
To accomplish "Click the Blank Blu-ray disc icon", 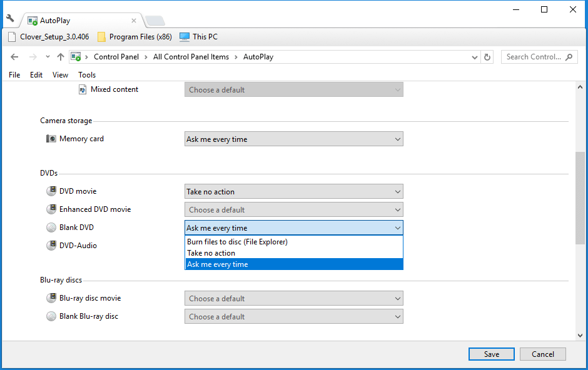I will point(51,316).
